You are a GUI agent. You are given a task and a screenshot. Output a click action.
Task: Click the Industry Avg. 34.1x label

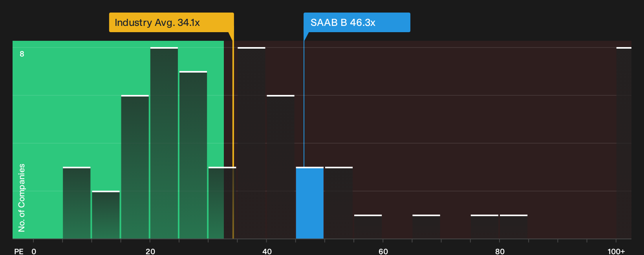coord(171,22)
